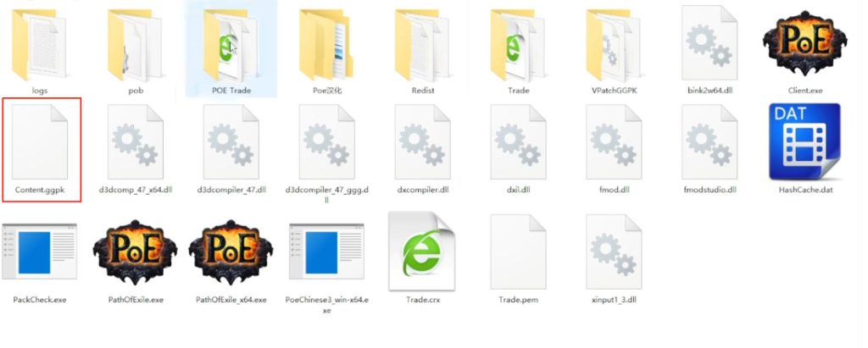Click the 'fmod.dll' file name
The width and height of the screenshot is (868, 348).
point(614,190)
